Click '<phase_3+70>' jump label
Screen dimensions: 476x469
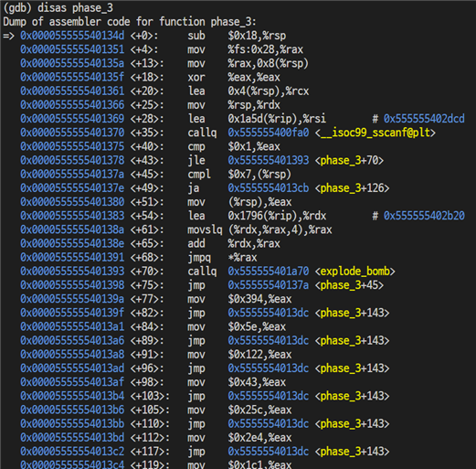point(349,160)
